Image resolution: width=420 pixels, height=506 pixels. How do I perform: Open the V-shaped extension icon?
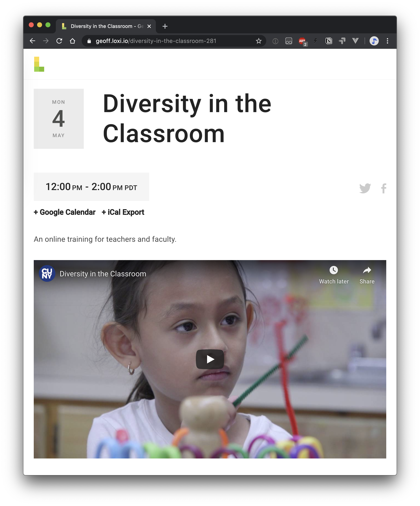click(x=355, y=41)
